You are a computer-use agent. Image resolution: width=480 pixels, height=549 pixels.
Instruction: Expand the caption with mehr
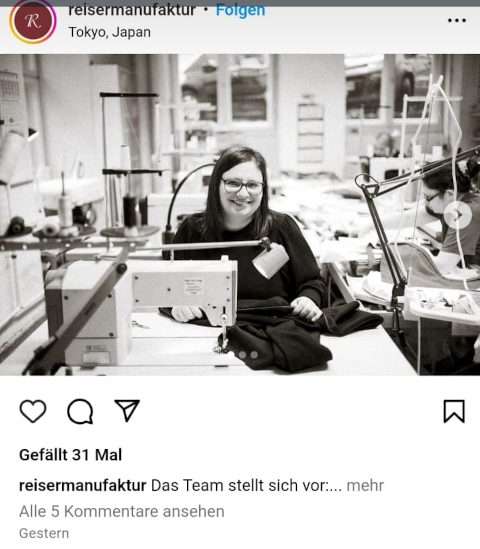pos(365,486)
